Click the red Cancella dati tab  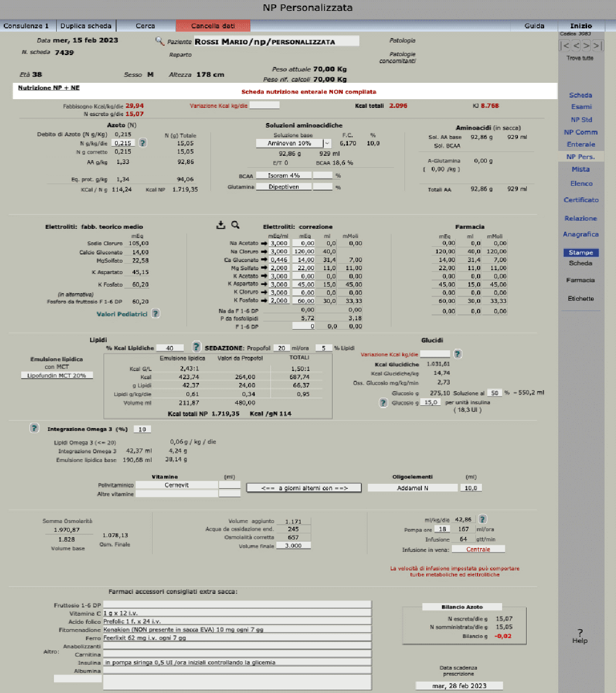tap(213, 26)
